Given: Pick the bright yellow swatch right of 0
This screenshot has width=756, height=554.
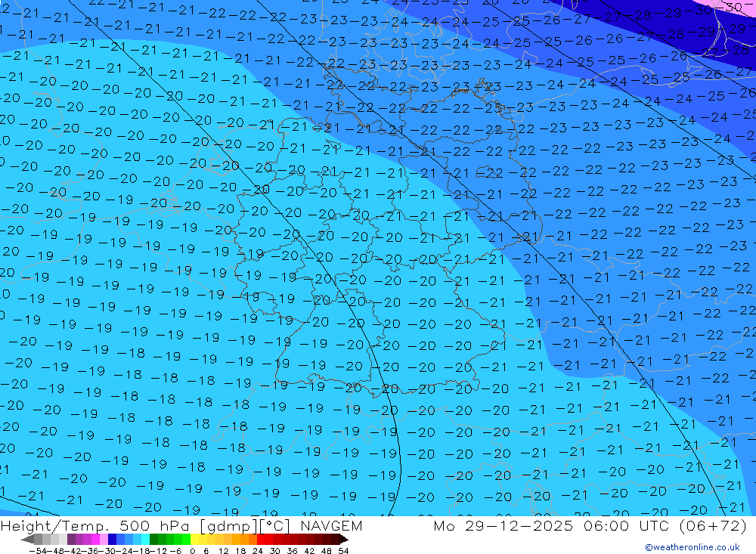Looking at the screenshot, I should (x=196, y=540).
